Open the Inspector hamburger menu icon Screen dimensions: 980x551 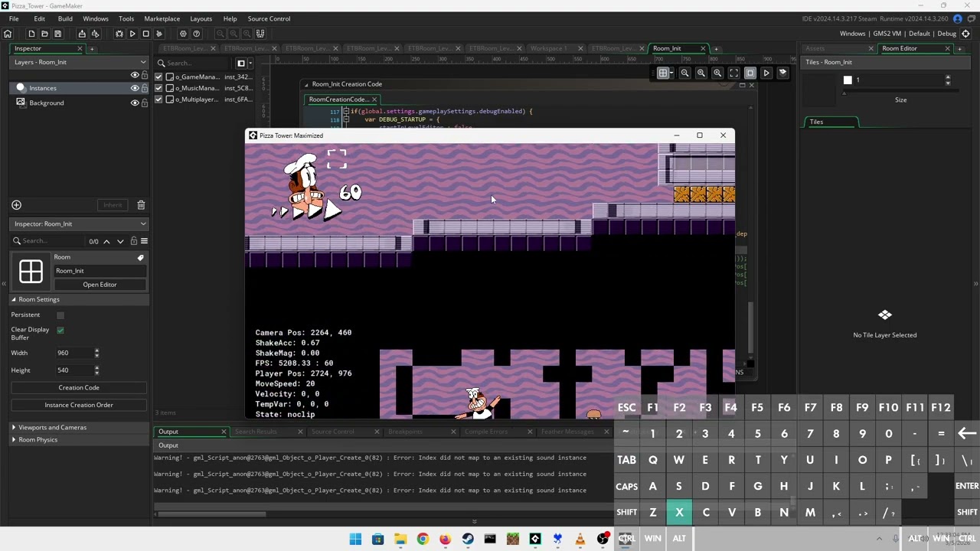(x=144, y=241)
